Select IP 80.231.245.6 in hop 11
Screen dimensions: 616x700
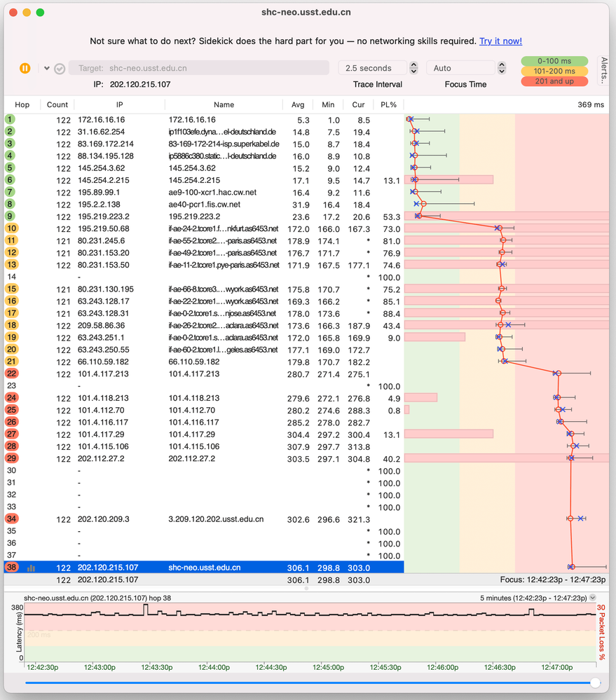pyautogui.click(x=102, y=240)
